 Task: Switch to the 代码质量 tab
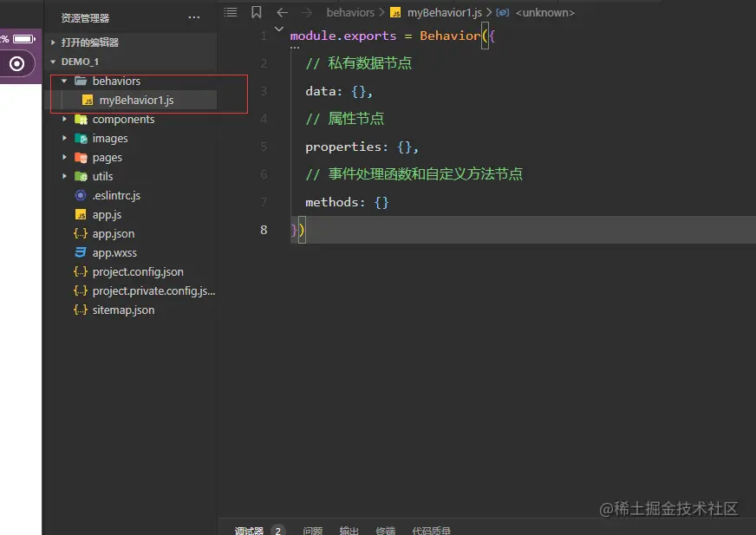tap(432, 531)
